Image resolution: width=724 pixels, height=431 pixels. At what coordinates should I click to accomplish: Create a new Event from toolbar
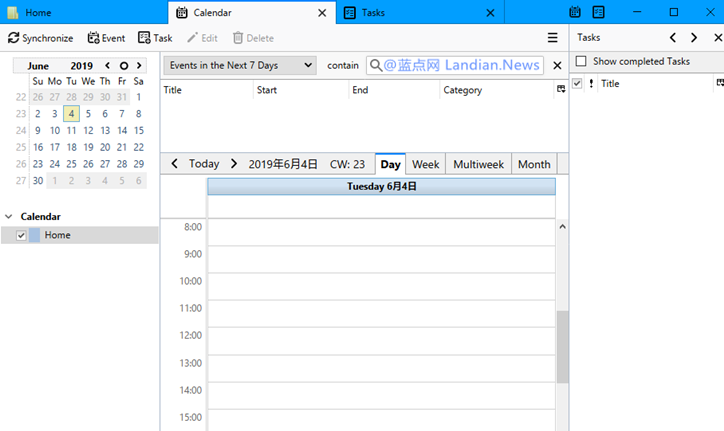pyautogui.click(x=94, y=38)
